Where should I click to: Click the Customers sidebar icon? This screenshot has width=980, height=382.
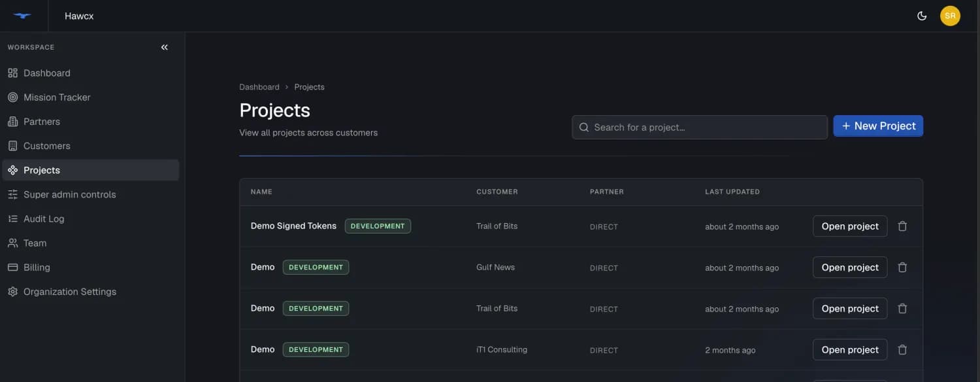[12, 145]
